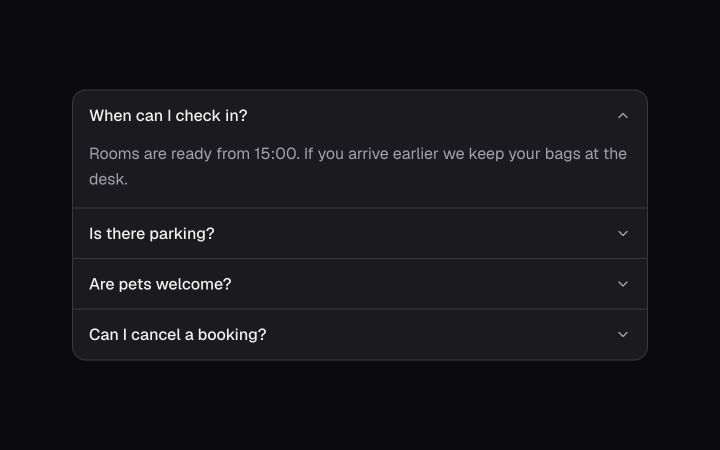The image size is (720, 450).
Task: Select the "Can I cancel a booking?" heading
Action: click(x=178, y=334)
